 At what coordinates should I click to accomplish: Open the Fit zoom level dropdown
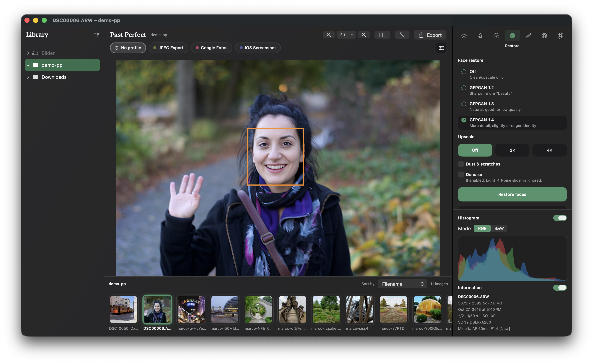click(x=346, y=35)
